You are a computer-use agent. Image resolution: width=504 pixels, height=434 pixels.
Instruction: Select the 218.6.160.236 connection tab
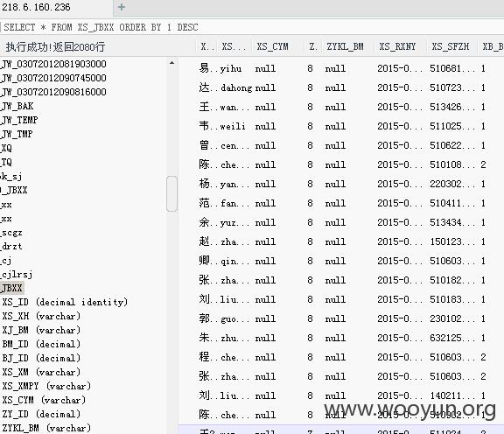[36, 7]
